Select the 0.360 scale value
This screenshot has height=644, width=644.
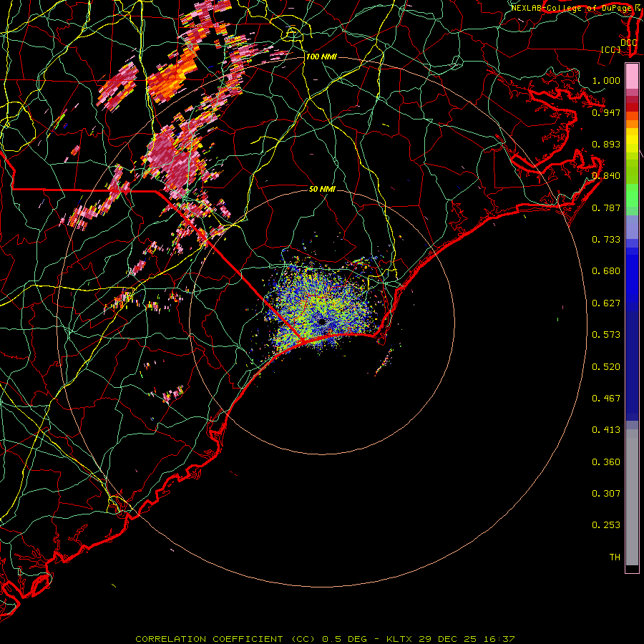click(606, 462)
